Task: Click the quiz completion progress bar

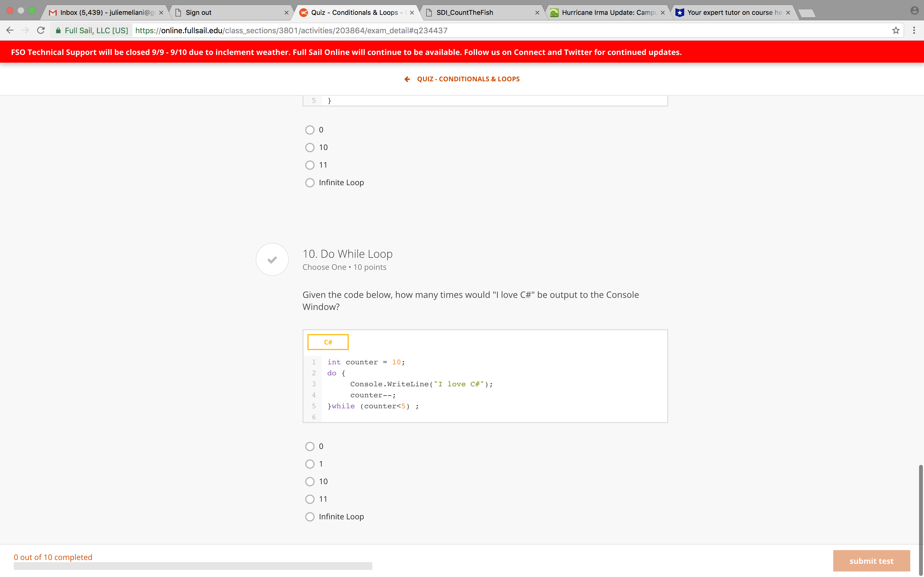Action: (193, 566)
